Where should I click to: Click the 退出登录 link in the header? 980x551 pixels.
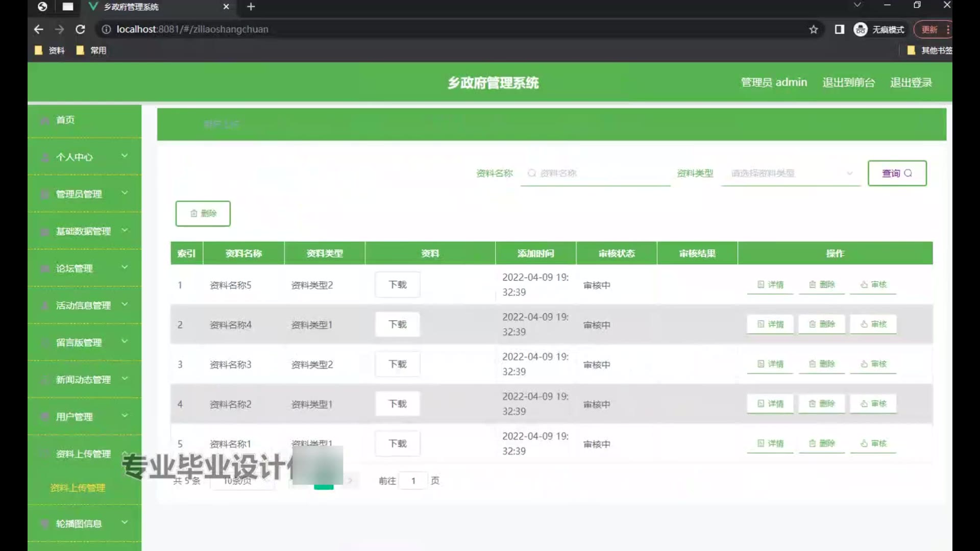coord(911,83)
